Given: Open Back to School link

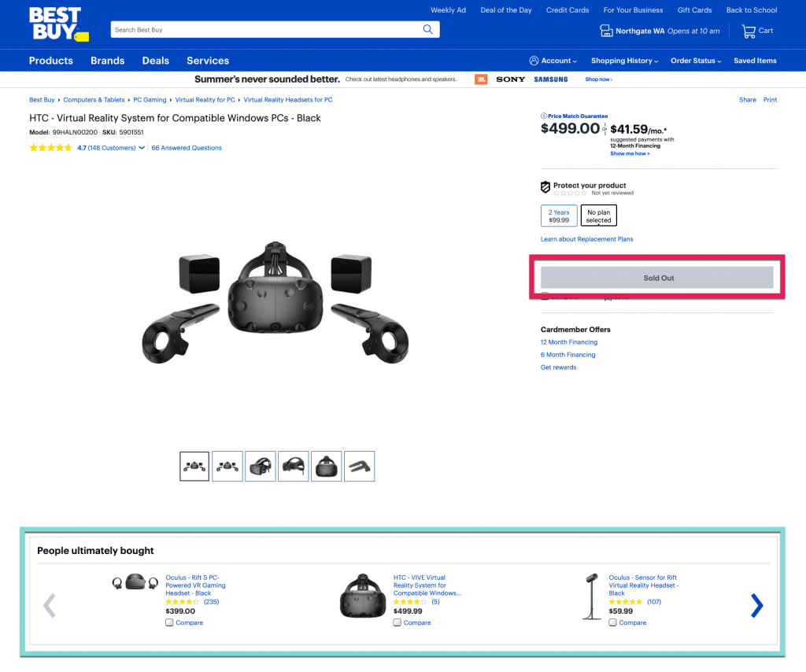Looking at the screenshot, I should 752,10.
